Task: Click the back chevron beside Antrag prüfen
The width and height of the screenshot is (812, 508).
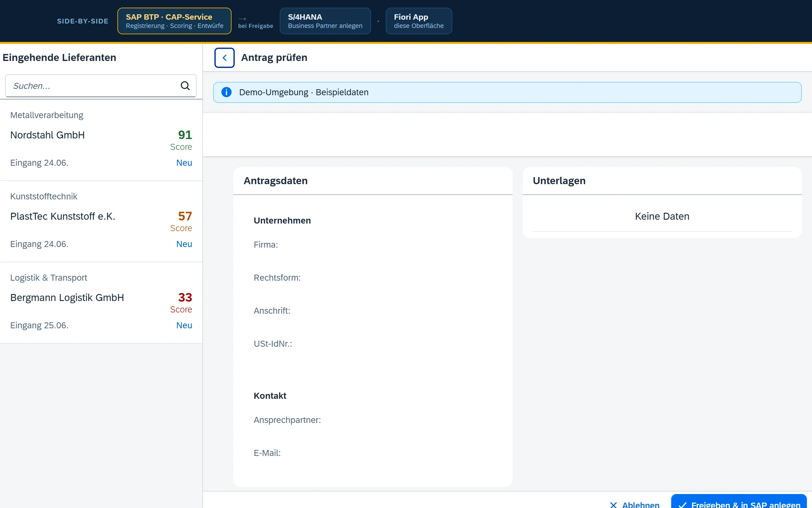Action: 225,58
